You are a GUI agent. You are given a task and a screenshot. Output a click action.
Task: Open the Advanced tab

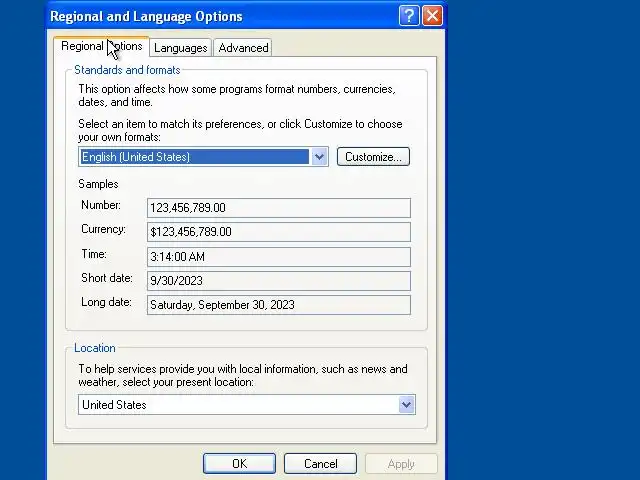[x=243, y=48]
